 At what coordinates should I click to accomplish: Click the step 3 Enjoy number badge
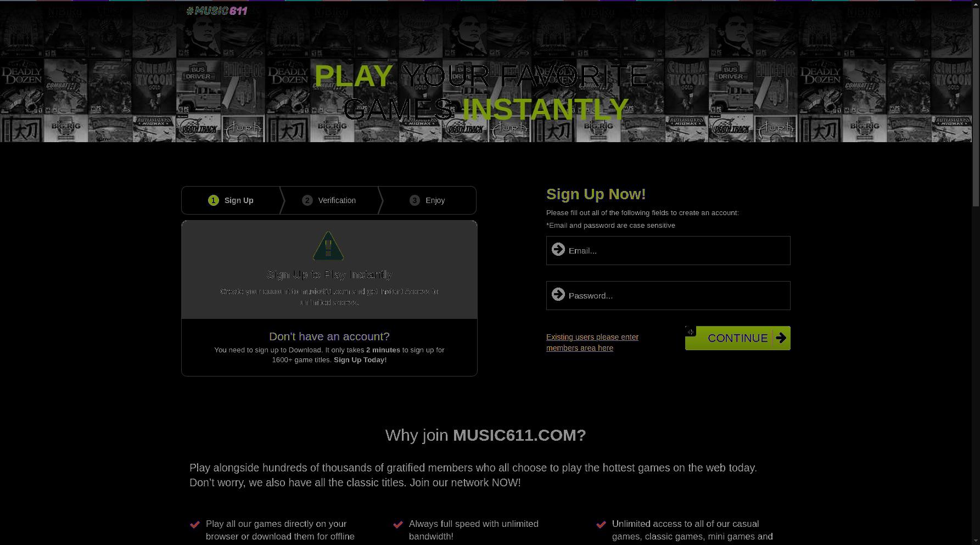415,200
